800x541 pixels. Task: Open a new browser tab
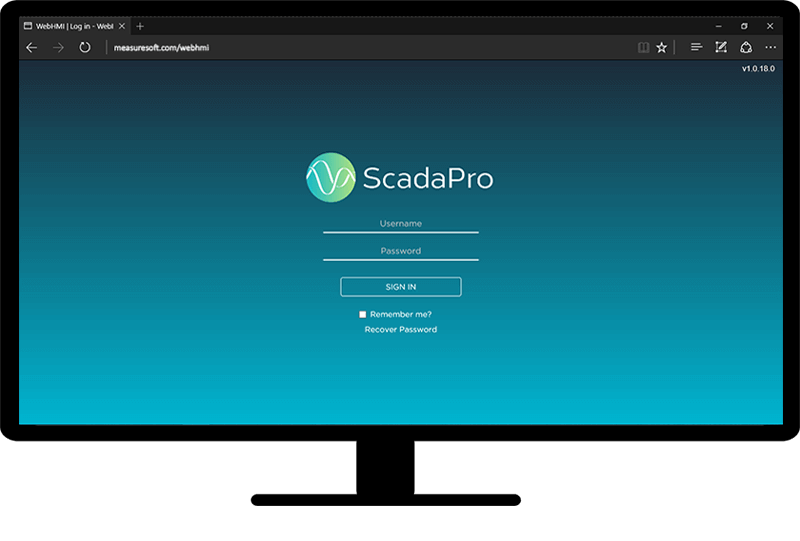(140, 26)
